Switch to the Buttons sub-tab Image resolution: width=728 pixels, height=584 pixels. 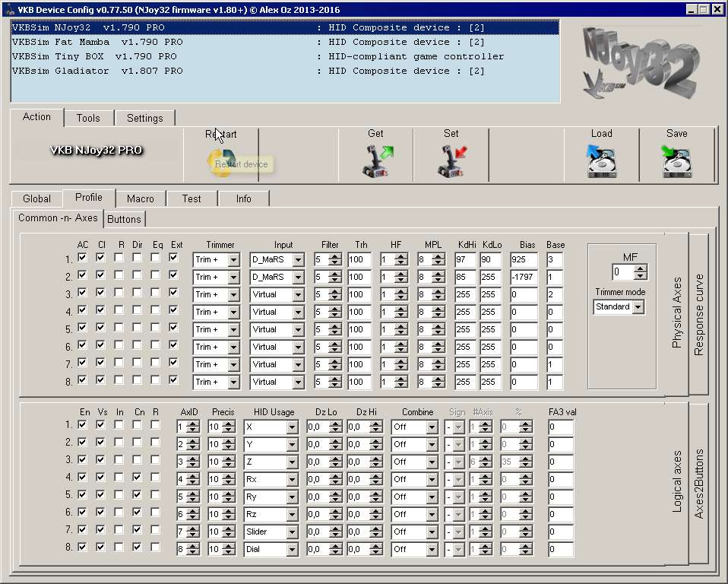124,219
